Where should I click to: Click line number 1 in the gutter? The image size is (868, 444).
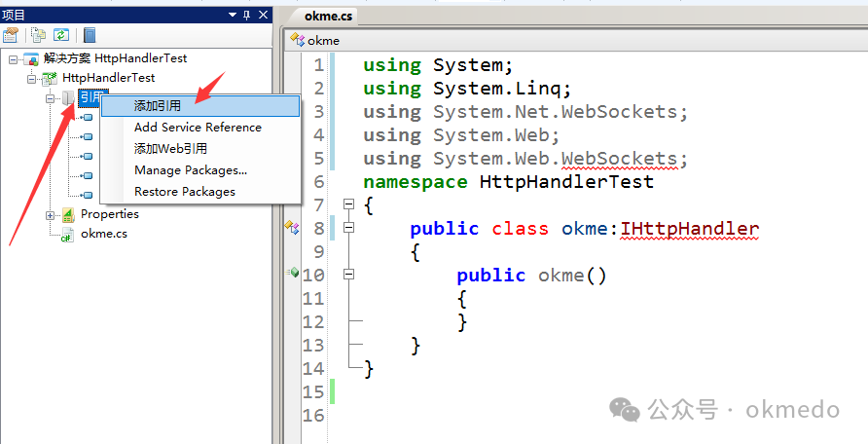[x=319, y=65]
